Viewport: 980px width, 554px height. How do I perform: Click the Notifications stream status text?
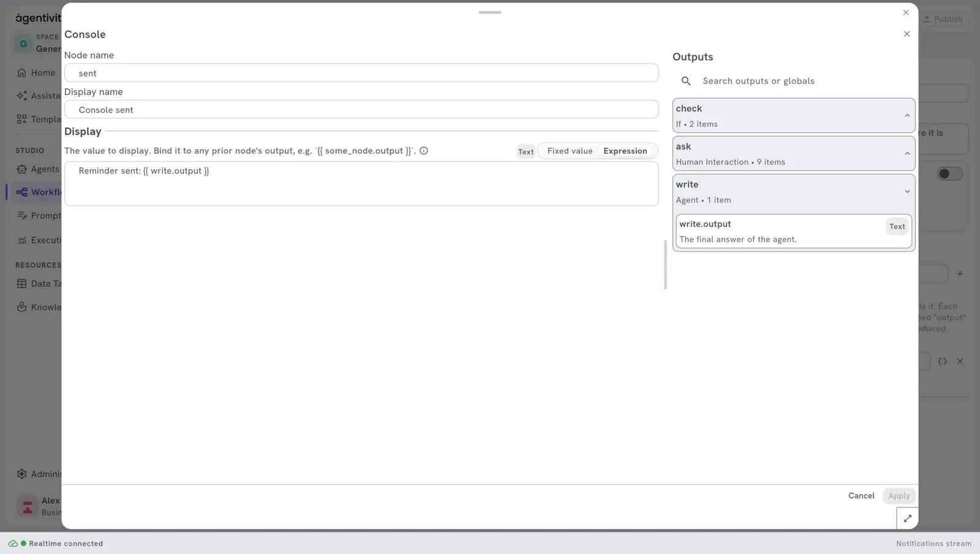933,544
